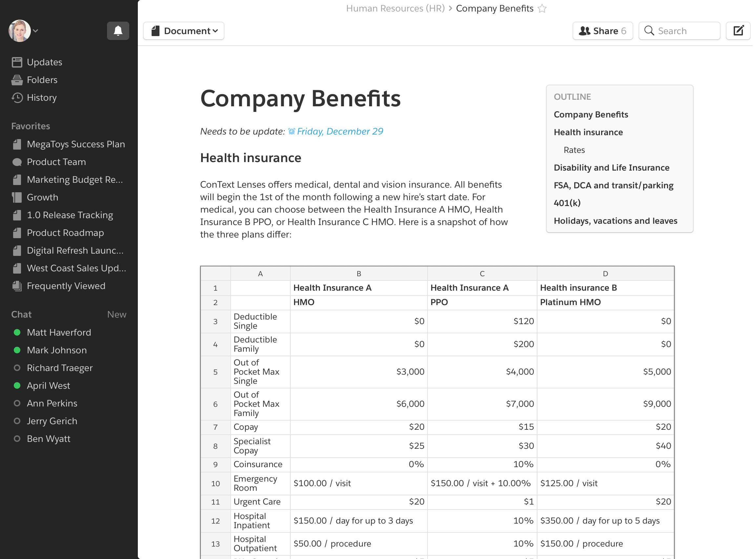Go to Rates in the outline
Image resolution: width=756 pixels, height=559 pixels.
pyautogui.click(x=574, y=150)
